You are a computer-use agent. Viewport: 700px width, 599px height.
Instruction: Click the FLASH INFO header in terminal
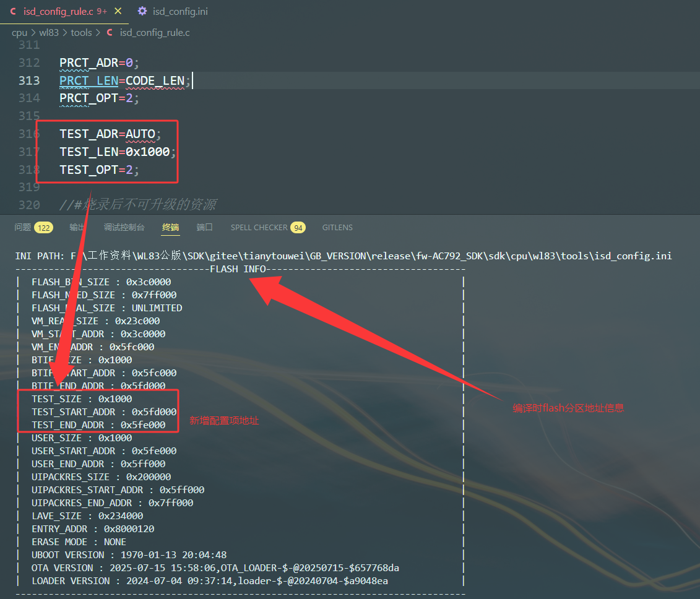click(238, 269)
